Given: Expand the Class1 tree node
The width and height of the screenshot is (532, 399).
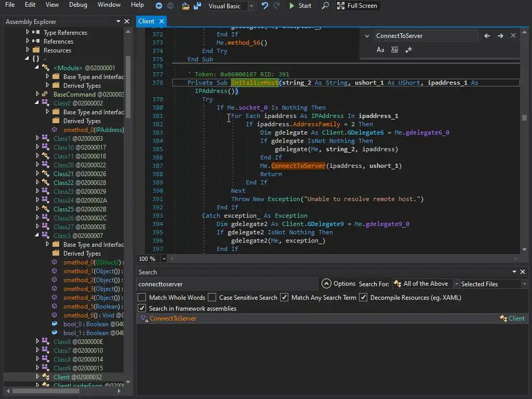Looking at the screenshot, I should tap(37, 139).
